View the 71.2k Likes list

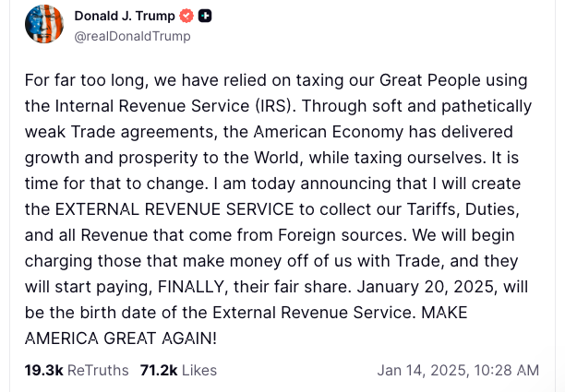(x=178, y=370)
